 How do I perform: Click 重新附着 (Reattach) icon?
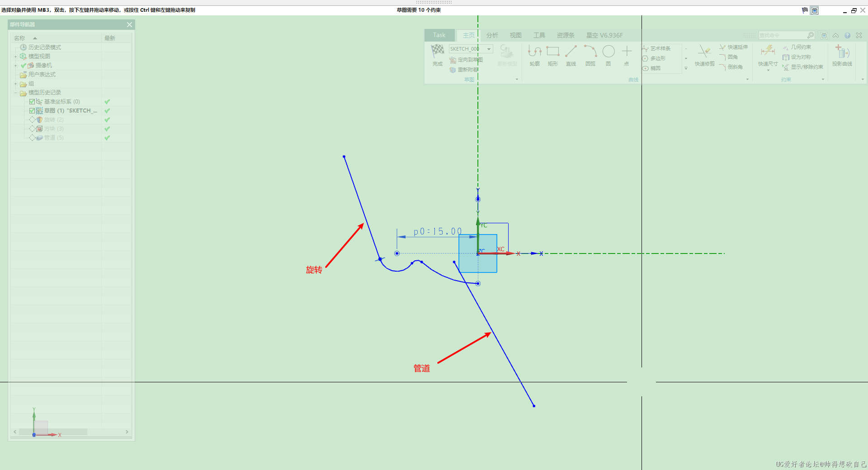[x=453, y=70]
